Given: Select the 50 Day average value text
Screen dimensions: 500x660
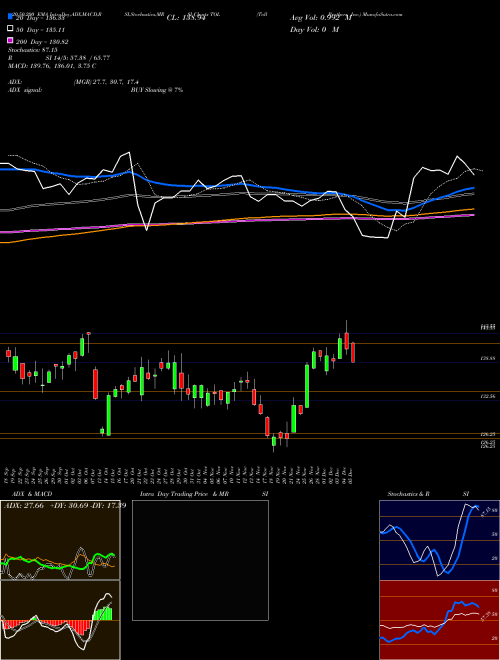Looking at the screenshot, I should coord(40,30).
